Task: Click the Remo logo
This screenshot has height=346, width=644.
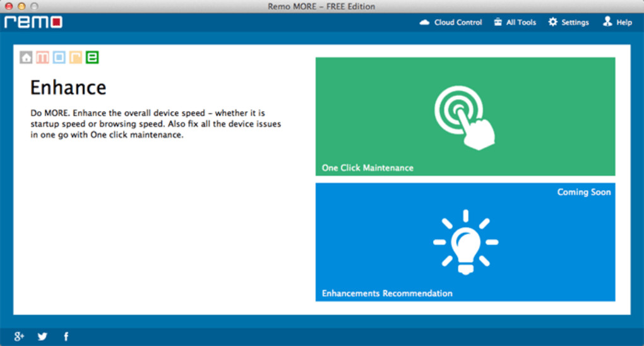Action: point(33,21)
